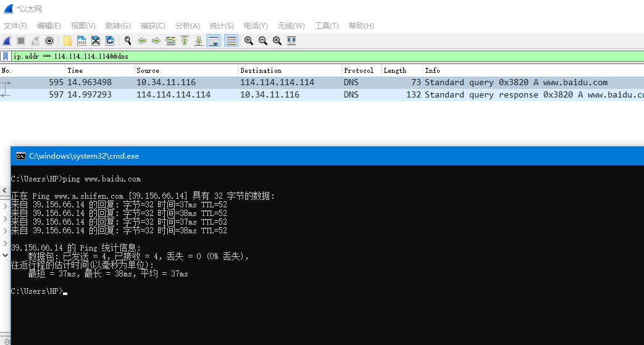Screen dimensions: 644x345
Task: Open the 捕获(C) menu
Action: point(153,26)
